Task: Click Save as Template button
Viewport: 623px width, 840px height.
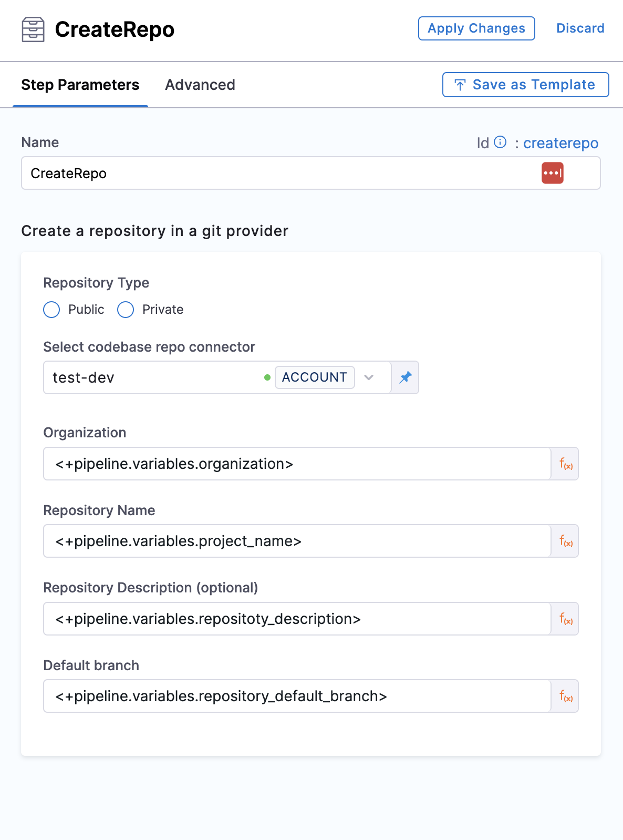Action: pyautogui.click(x=525, y=85)
